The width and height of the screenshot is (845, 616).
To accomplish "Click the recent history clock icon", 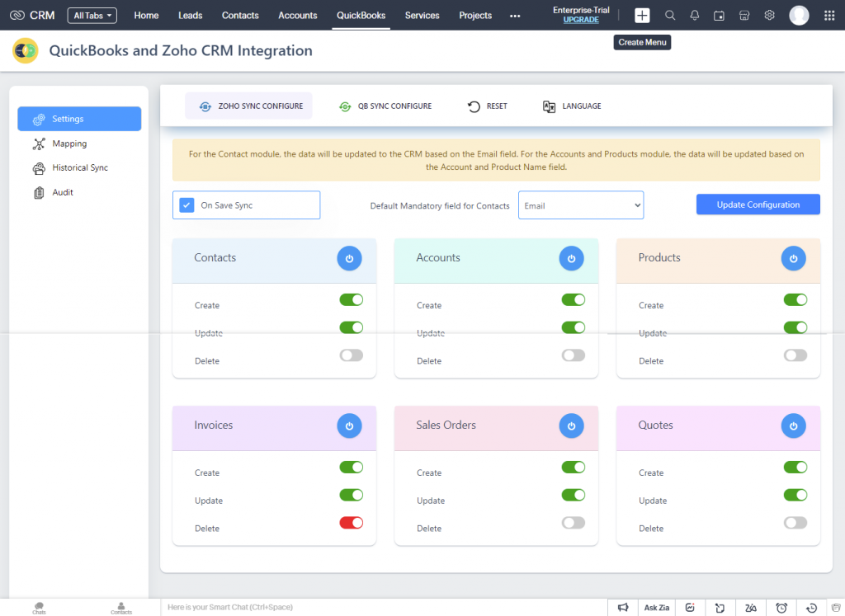I will point(811,608).
